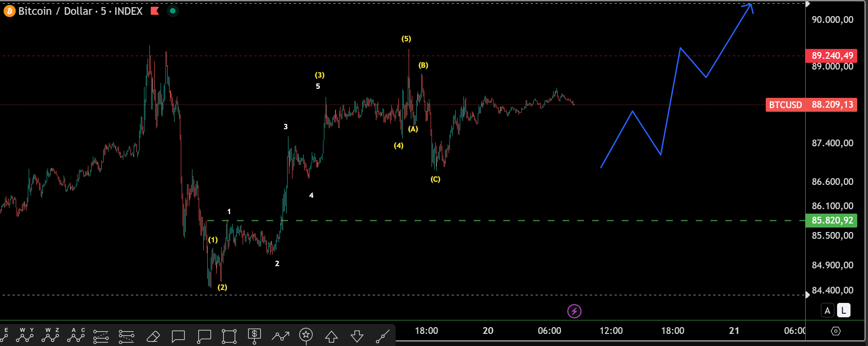This screenshot has width=868, height=346.
Task: Select the Arrow Down mark tool
Action: 357,336
